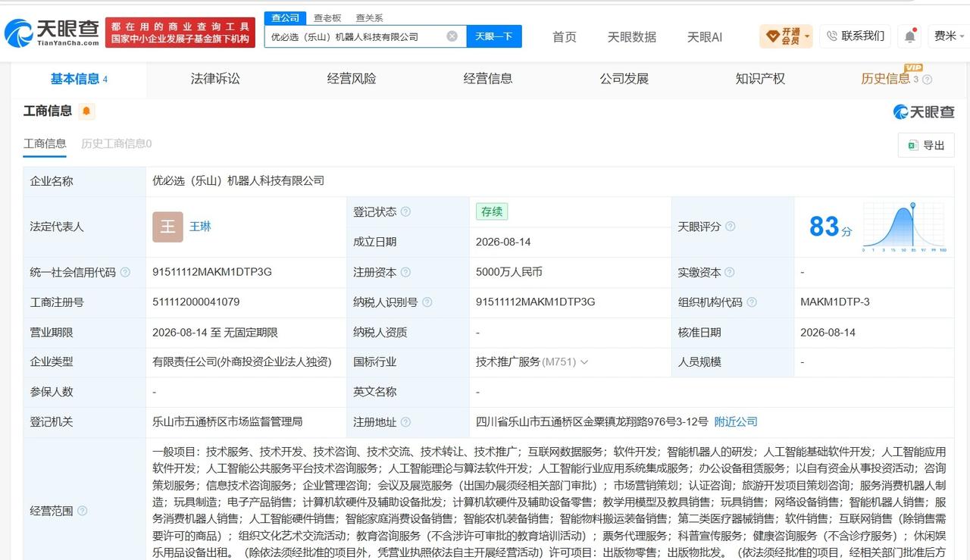970x560 pixels.
Task: Switch to 工商信息 sub-tab
Action: coord(45,144)
